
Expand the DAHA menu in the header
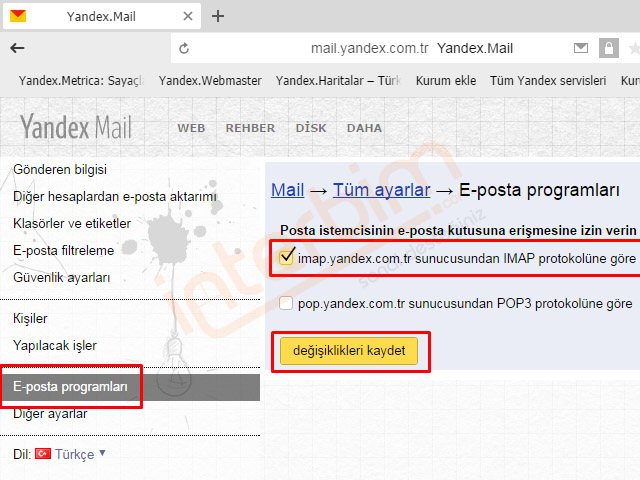point(364,128)
